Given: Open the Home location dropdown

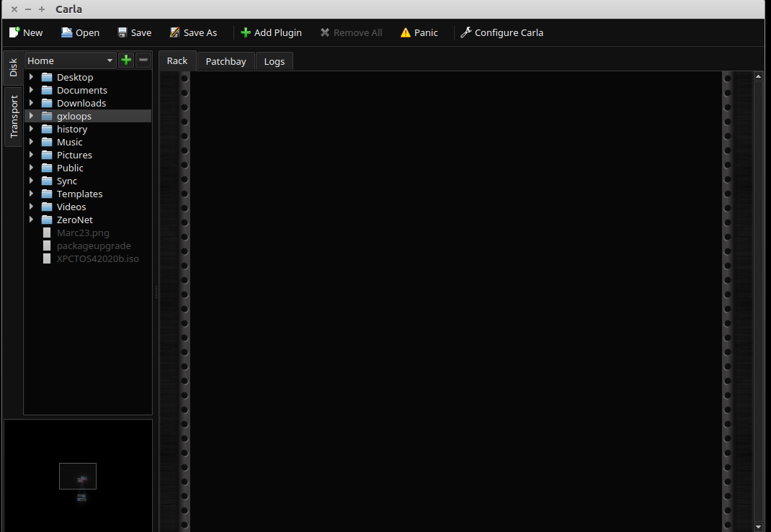Looking at the screenshot, I should pos(71,60).
